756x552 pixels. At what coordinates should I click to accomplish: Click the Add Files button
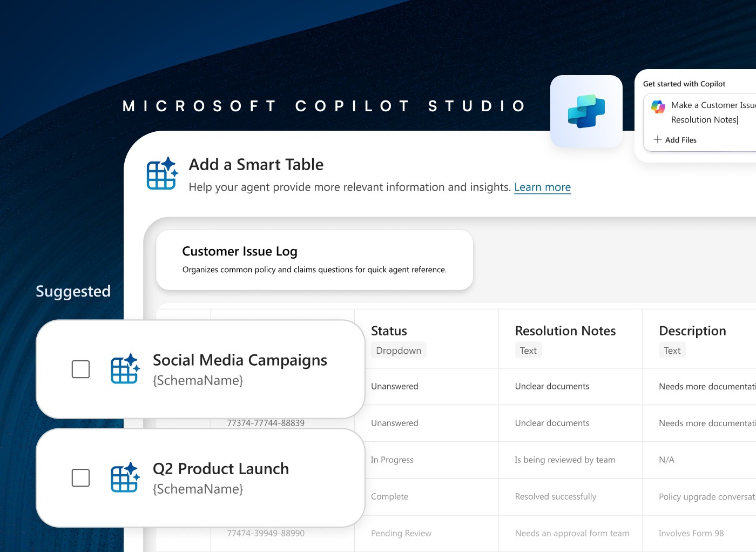675,140
